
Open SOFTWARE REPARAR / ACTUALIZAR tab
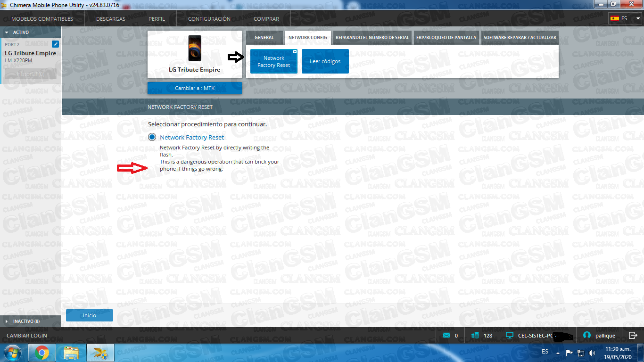point(520,38)
